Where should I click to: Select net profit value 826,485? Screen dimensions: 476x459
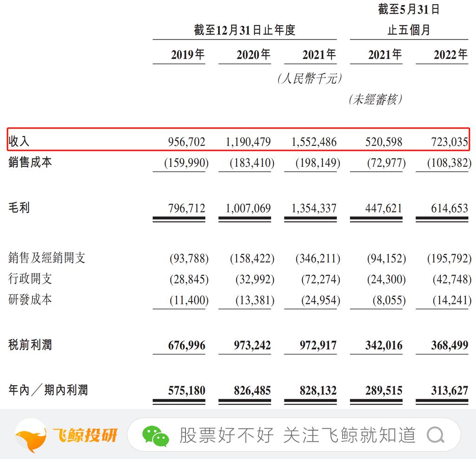(252, 390)
